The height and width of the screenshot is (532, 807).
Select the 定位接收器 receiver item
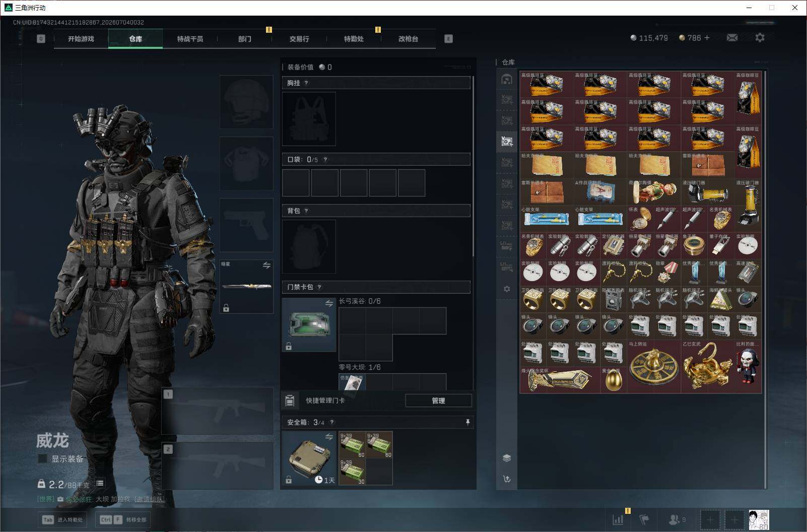(x=613, y=246)
